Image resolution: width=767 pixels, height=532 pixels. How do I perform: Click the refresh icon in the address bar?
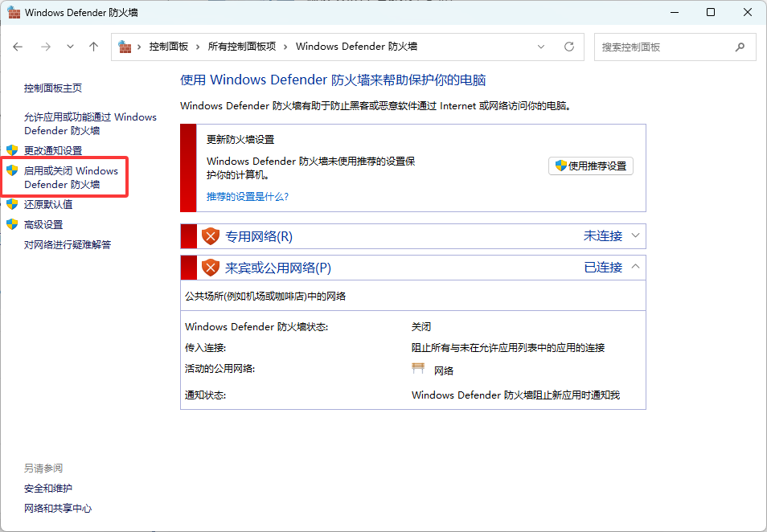tap(569, 47)
